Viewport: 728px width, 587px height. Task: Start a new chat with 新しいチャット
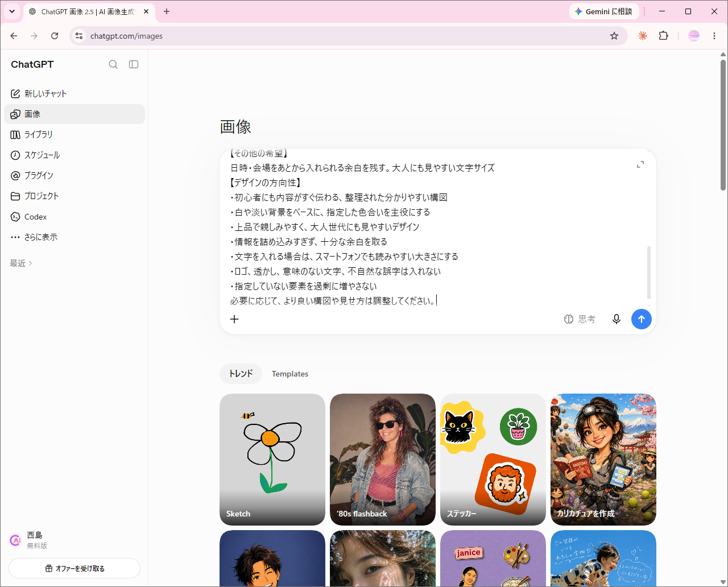75,93
